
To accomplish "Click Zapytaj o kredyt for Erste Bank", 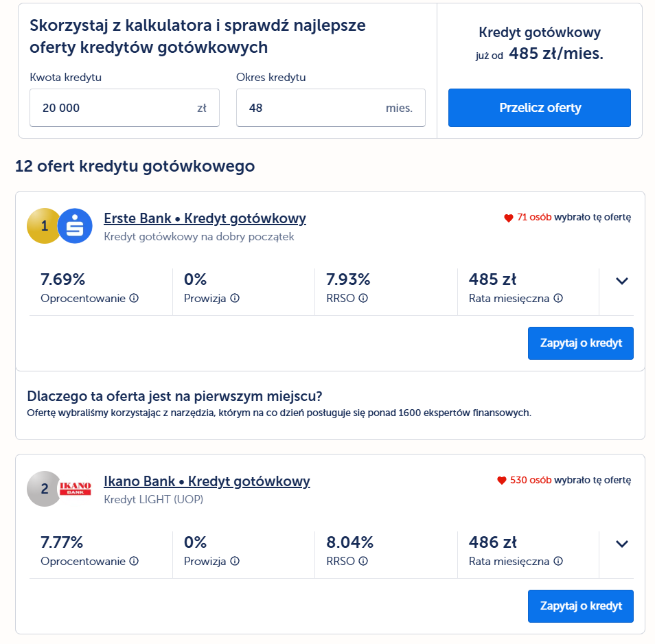I will (581, 343).
